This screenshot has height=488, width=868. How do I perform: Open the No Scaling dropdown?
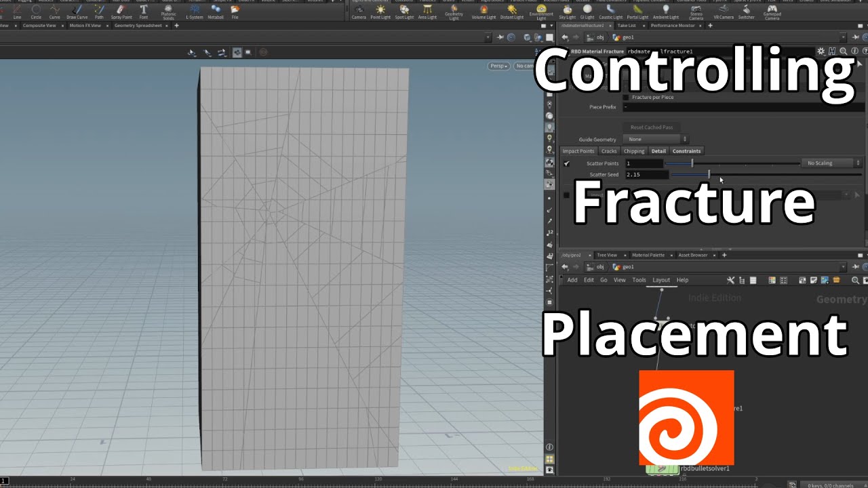(831, 163)
